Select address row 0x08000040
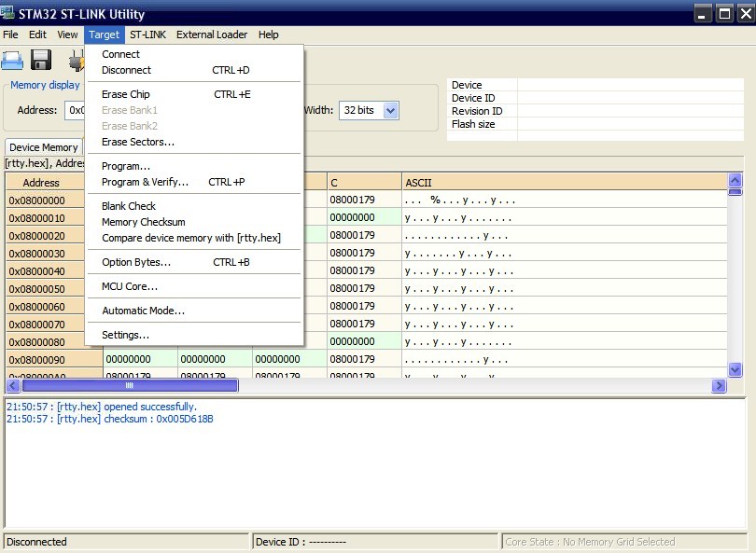The width and height of the screenshot is (756, 553). [46, 271]
